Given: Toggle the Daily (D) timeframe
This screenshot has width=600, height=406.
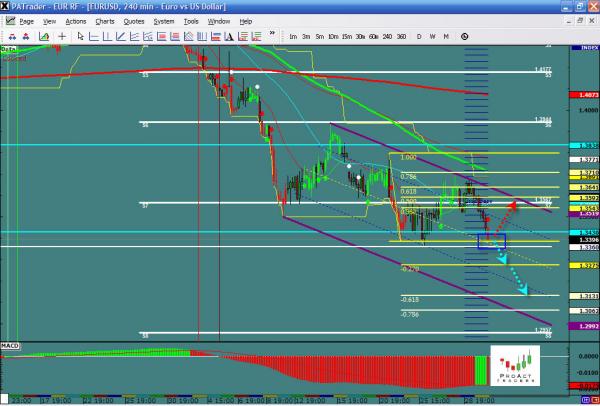Looking at the screenshot, I should click(x=419, y=36).
